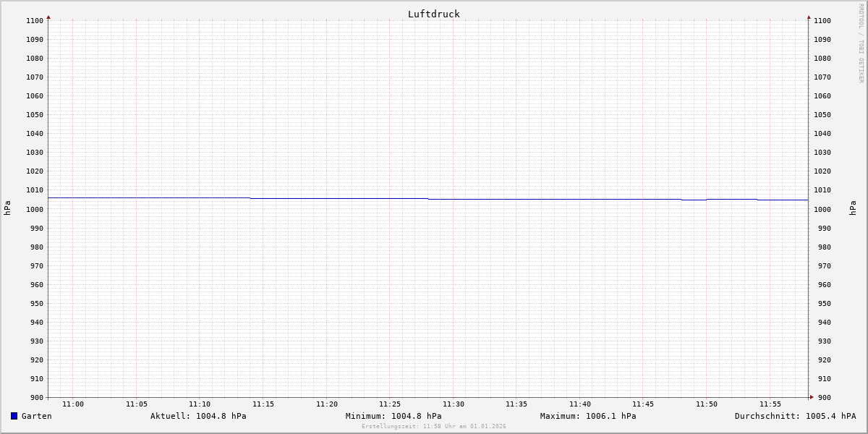
Task: Click the red arrow ending the time axis
Action: [x=812, y=397]
